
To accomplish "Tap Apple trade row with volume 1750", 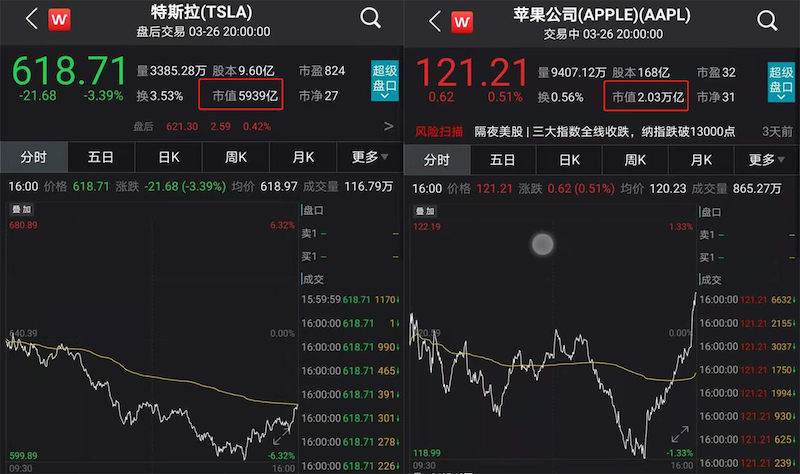I will coord(748,369).
